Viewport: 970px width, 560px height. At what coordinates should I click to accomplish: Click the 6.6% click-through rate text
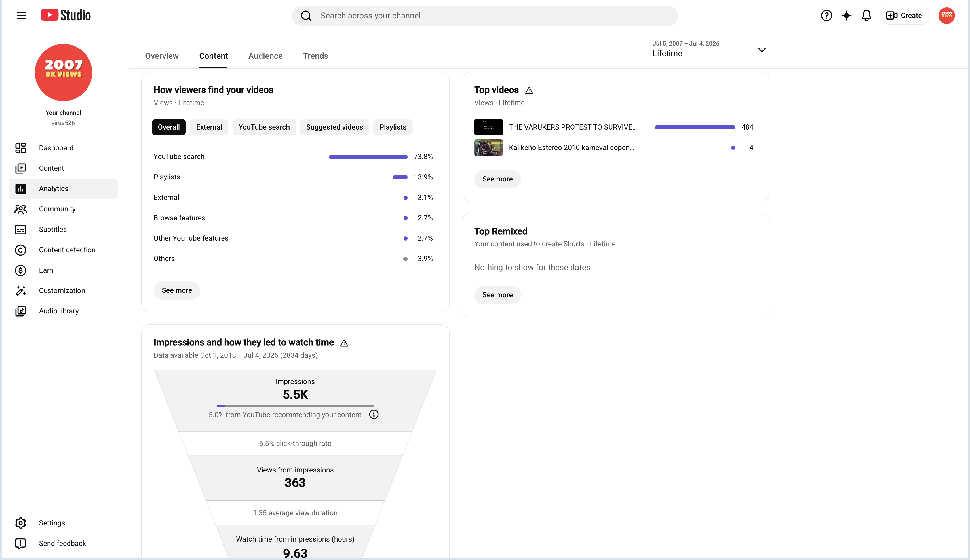(x=295, y=443)
